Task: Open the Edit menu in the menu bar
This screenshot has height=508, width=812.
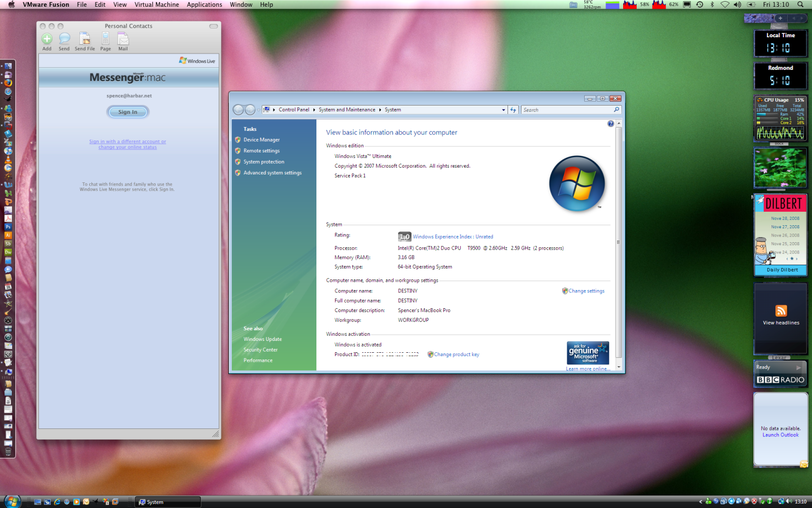Action: (x=100, y=5)
